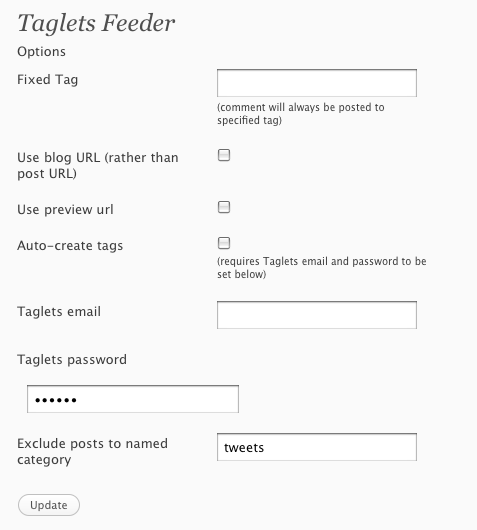Click the Auto-create tags label

click(70, 246)
